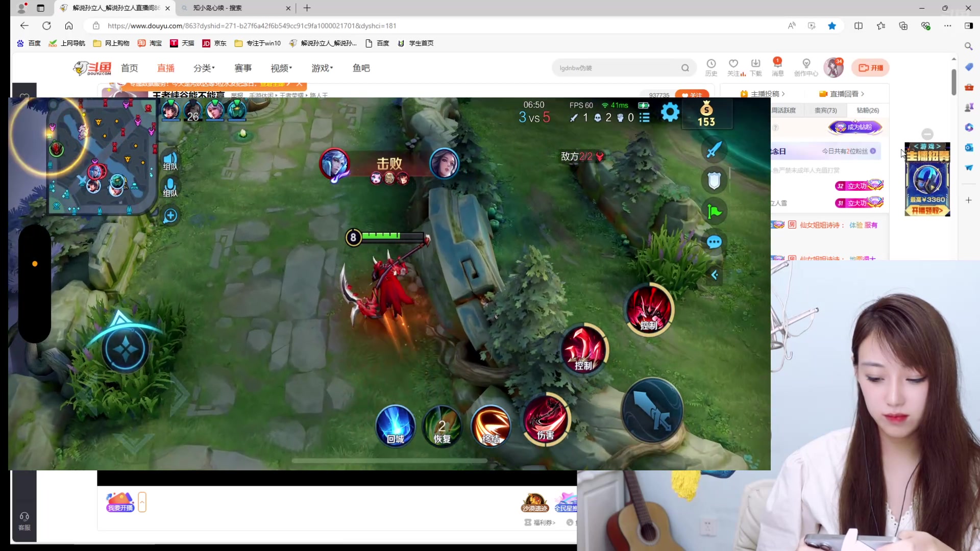Click the browser address bar URL

[x=252, y=26]
